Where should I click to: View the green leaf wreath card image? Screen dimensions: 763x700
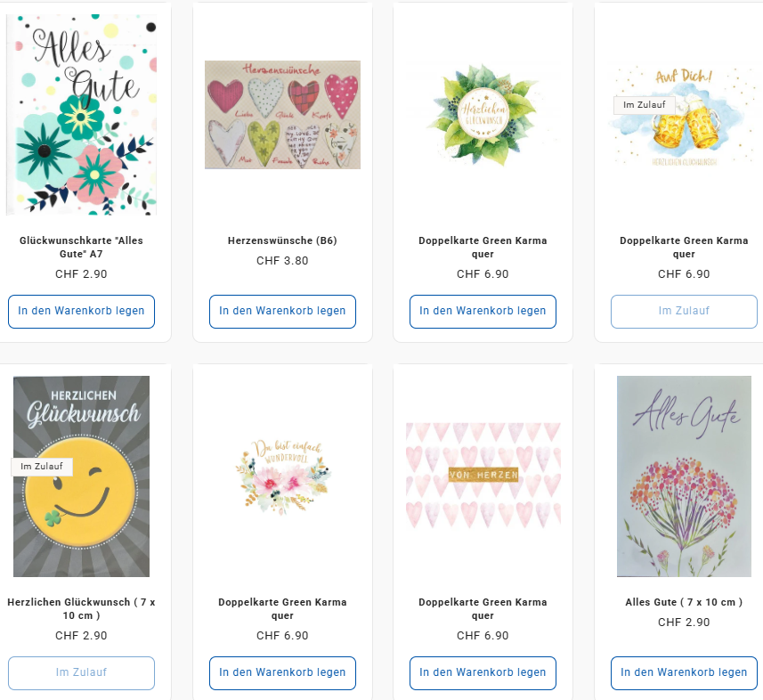tap(483, 115)
